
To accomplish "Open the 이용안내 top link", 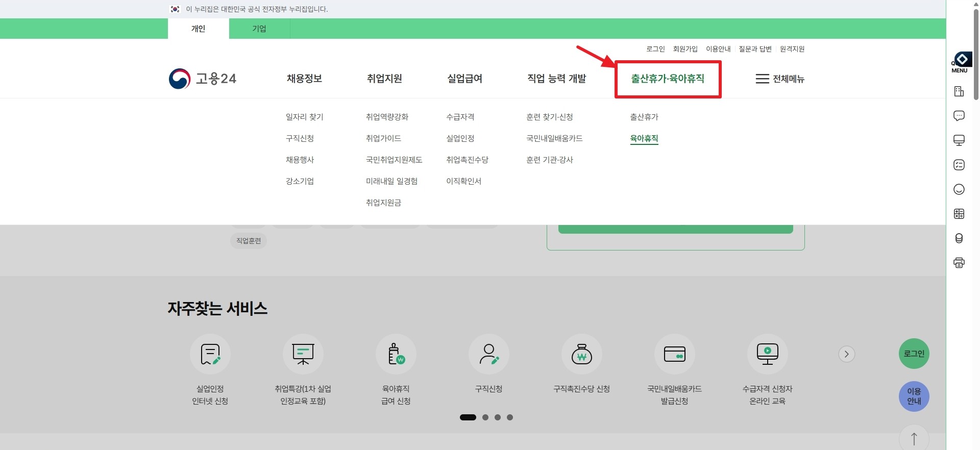I will pyautogui.click(x=718, y=49).
